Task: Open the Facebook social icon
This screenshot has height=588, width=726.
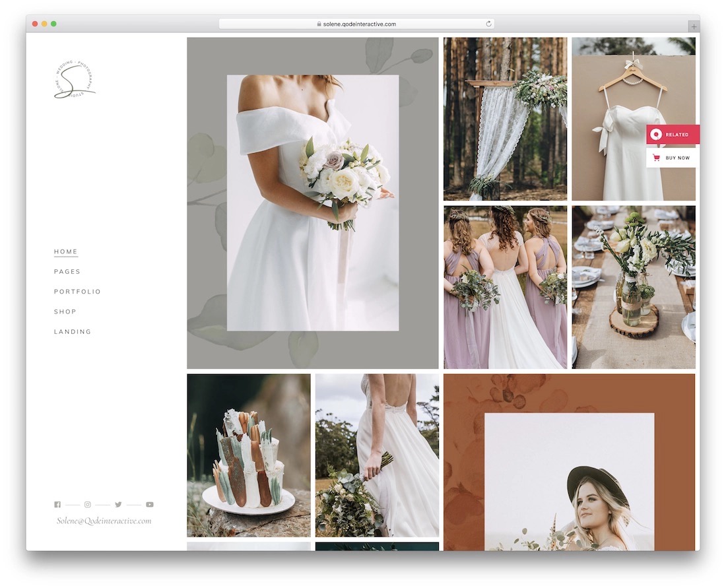Action: point(57,504)
